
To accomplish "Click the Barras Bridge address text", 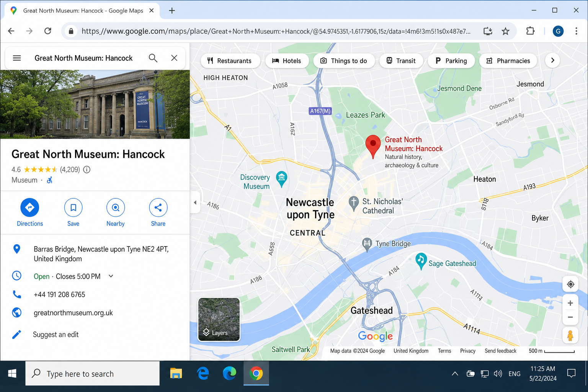I will (101, 254).
